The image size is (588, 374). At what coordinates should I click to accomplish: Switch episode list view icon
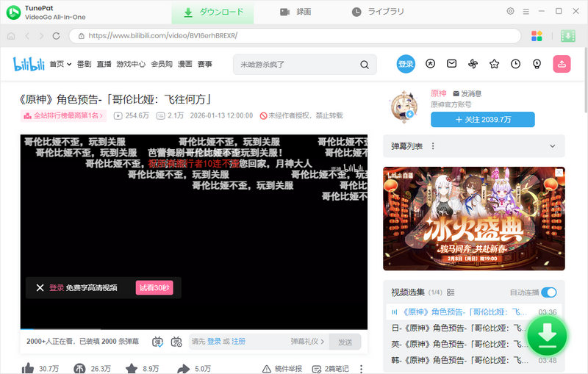click(451, 292)
